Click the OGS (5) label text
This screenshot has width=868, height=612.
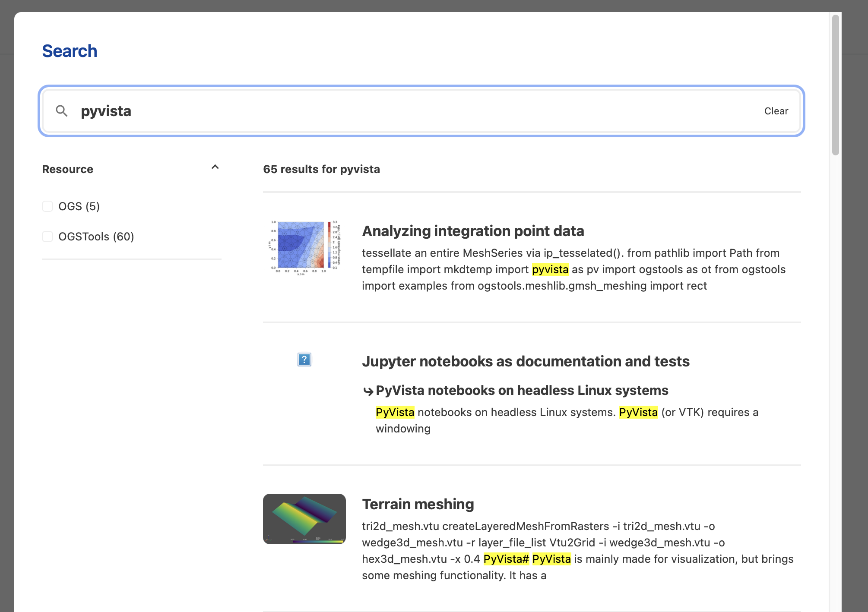79,206
